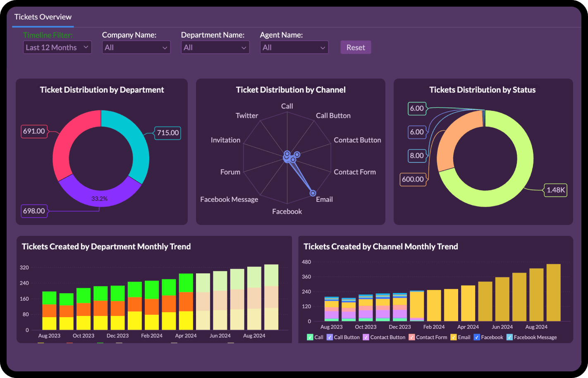Image resolution: width=588 pixels, height=378 pixels.
Task: Toggle the Call legend checkbox
Action: tap(310, 337)
